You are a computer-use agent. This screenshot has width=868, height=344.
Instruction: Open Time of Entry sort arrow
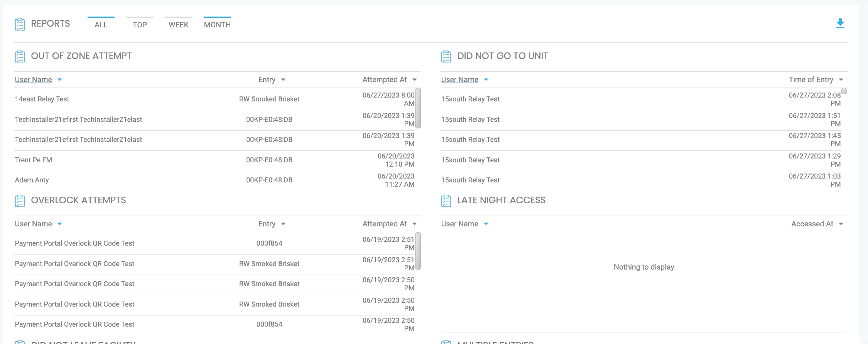click(841, 80)
